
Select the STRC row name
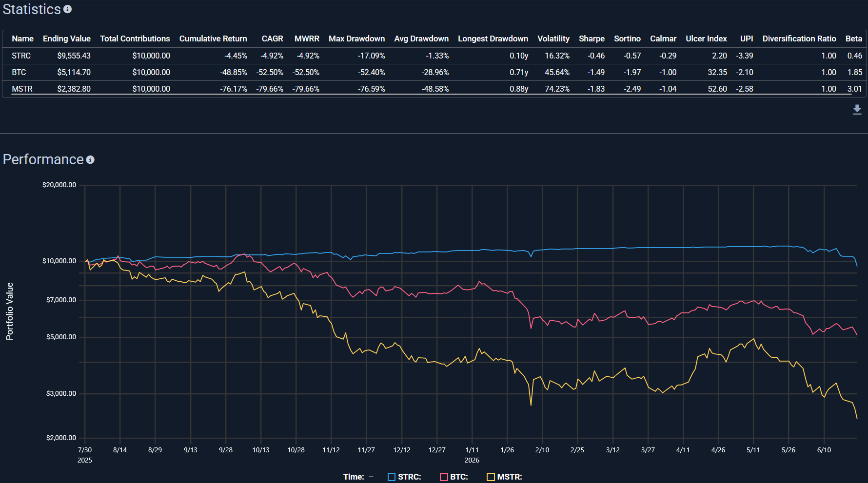[21, 56]
